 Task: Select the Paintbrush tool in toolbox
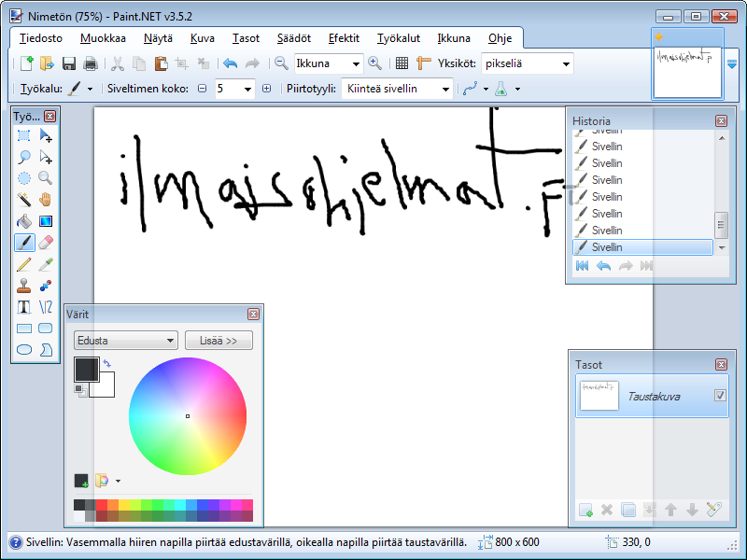click(24, 243)
